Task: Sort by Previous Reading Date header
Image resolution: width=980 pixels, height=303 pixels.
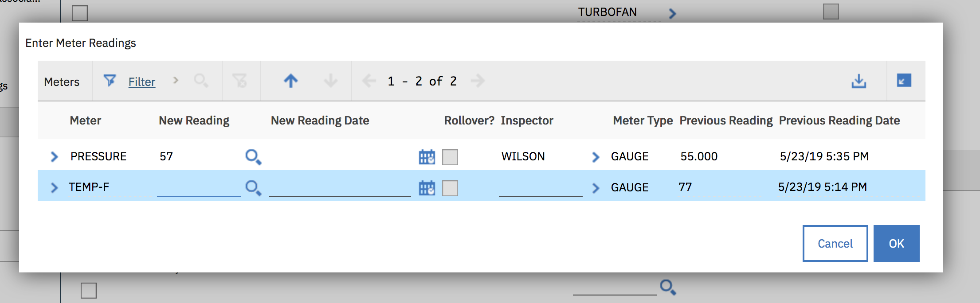Action: [839, 120]
